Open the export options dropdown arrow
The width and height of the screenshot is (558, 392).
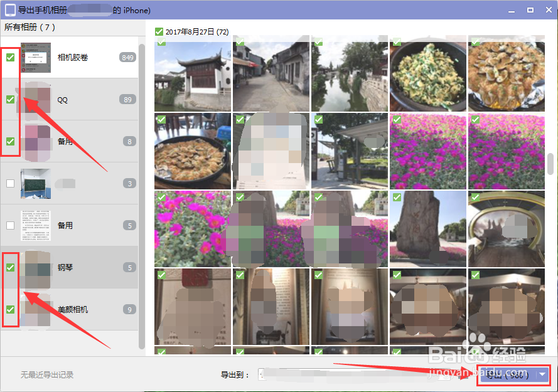tap(542, 374)
